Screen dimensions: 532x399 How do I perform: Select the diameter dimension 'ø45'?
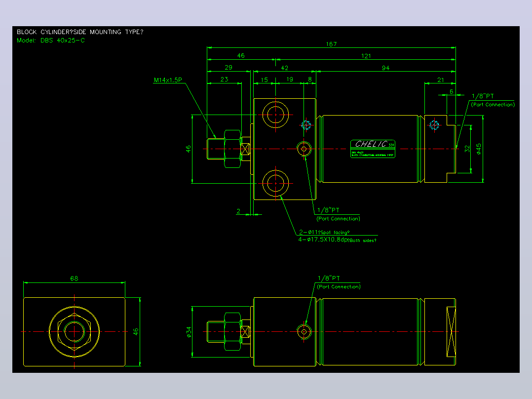click(478, 149)
